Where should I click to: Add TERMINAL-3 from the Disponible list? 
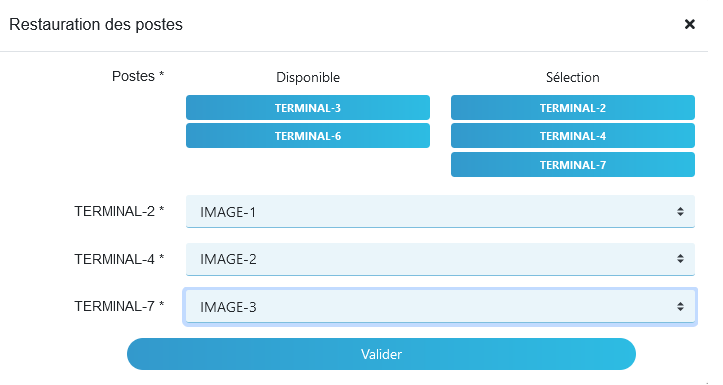[308, 108]
